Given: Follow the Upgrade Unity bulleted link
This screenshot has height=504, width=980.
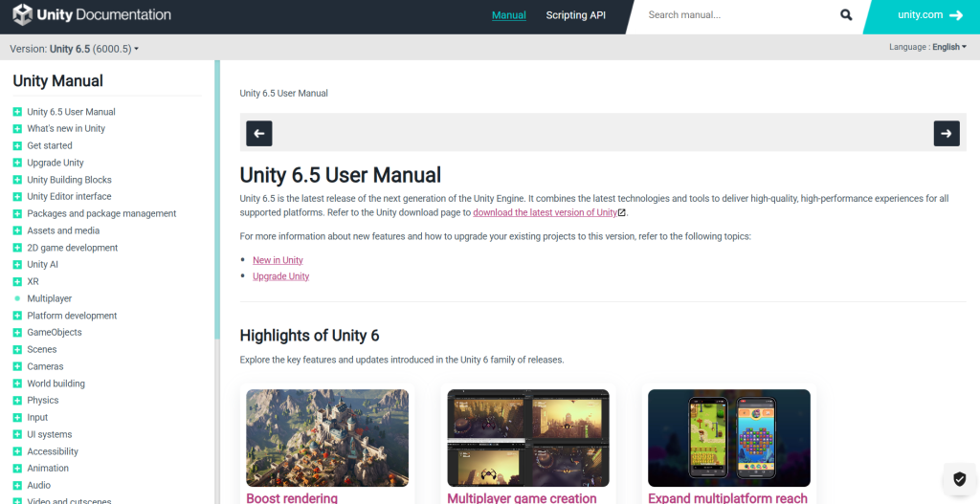Looking at the screenshot, I should coord(280,276).
